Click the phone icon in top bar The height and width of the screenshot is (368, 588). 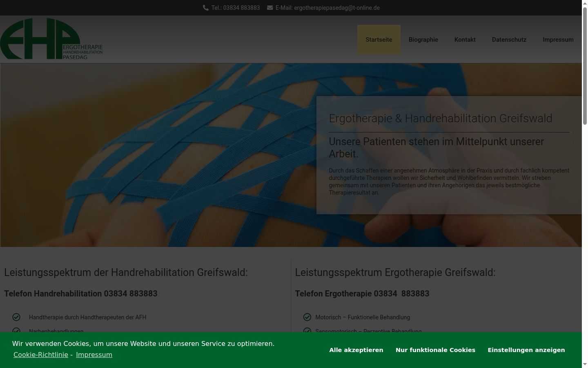pyautogui.click(x=206, y=8)
